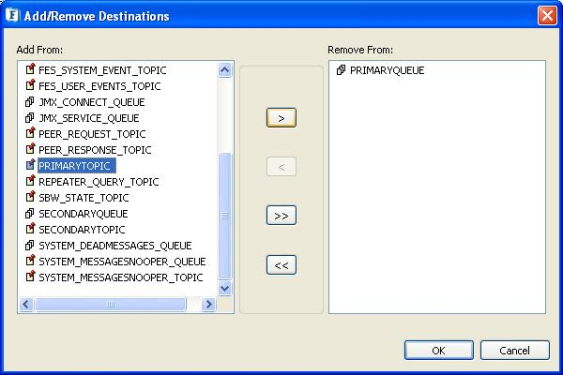Click the PRIMARYQUEUE queue icon in Remove From
563x375 pixels.
[x=341, y=70]
